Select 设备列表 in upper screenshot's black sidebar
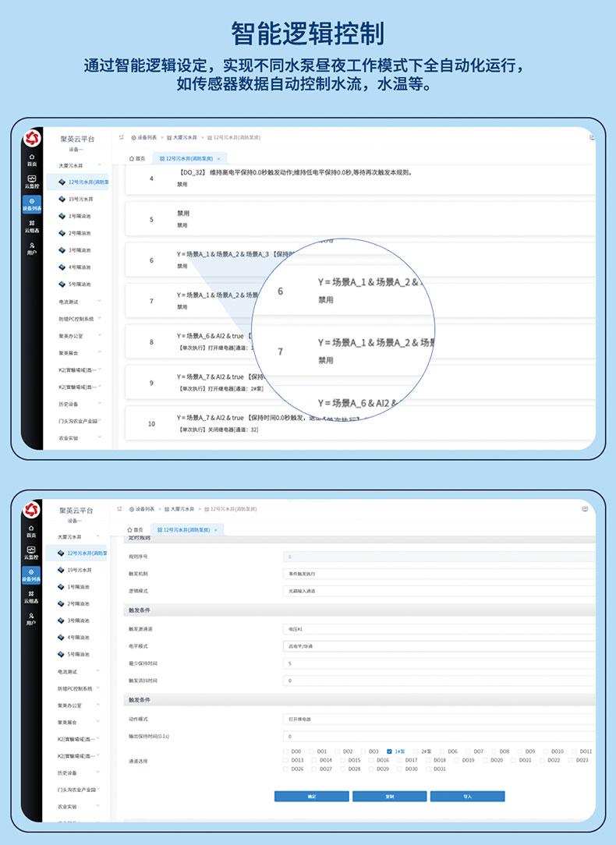The width and height of the screenshot is (616, 845). [32, 204]
